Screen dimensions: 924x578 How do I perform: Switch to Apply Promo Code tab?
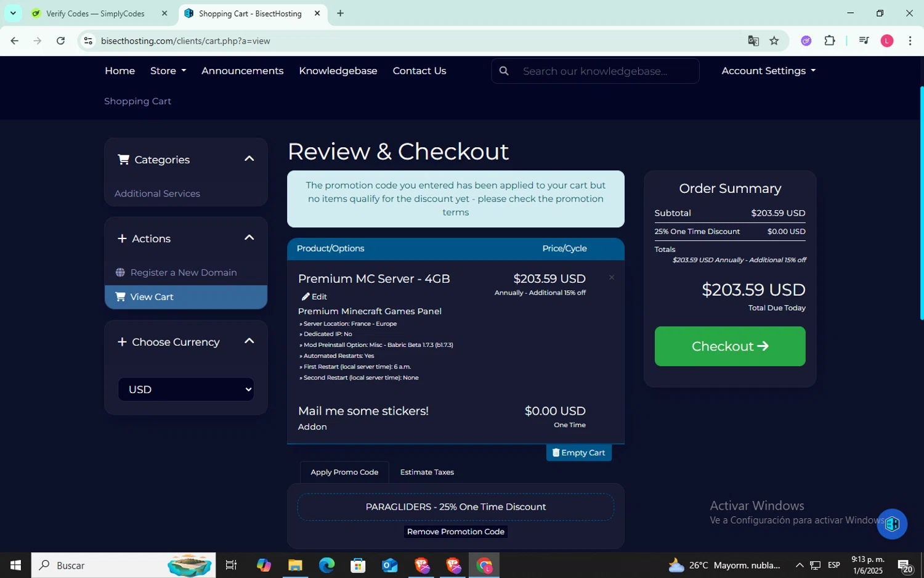click(x=344, y=472)
